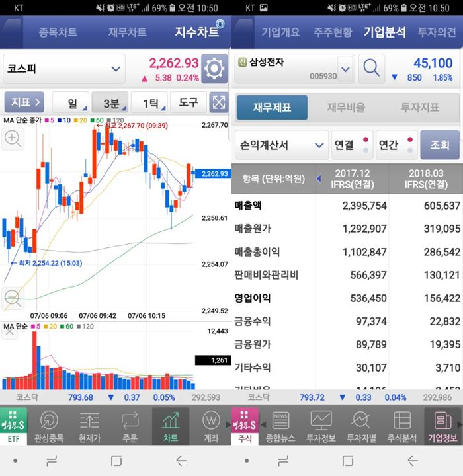
Task: Search for a stock with magnifier icon
Action: coord(371,69)
